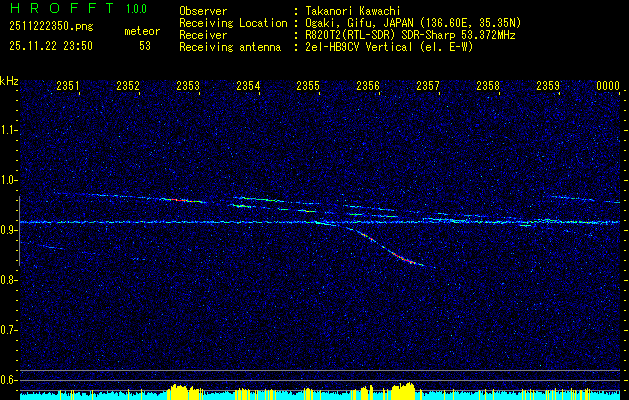Click the 2357 time marker
Screen dimensions: 629x400
(428, 86)
